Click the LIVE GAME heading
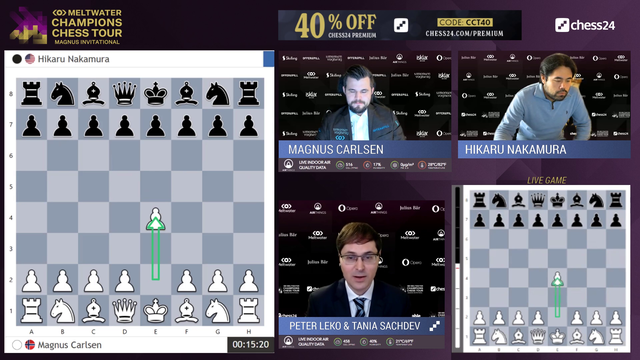640x360 pixels. point(547,180)
